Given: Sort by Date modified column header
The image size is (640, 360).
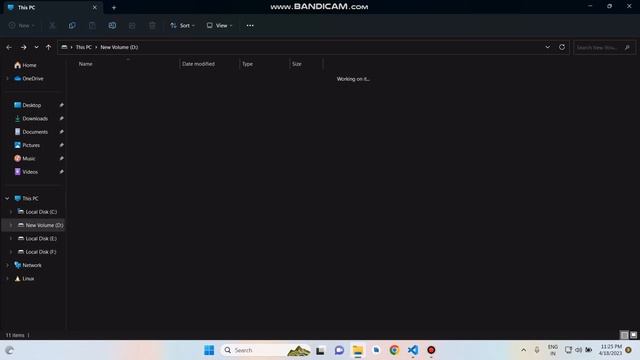Looking at the screenshot, I should coord(198,64).
